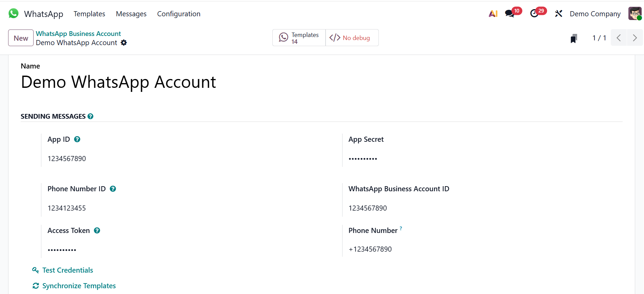Screen dimensions: 644x294
Task: Click the WhatsApp app logo icon
Action: coord(14,14)
